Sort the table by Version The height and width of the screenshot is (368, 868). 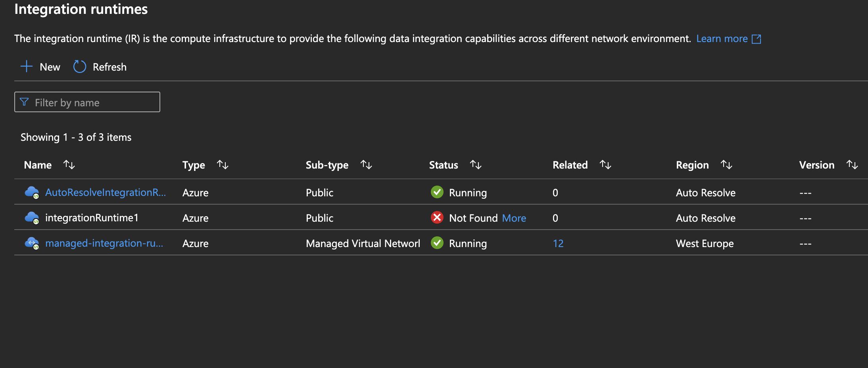coord(853,165)
